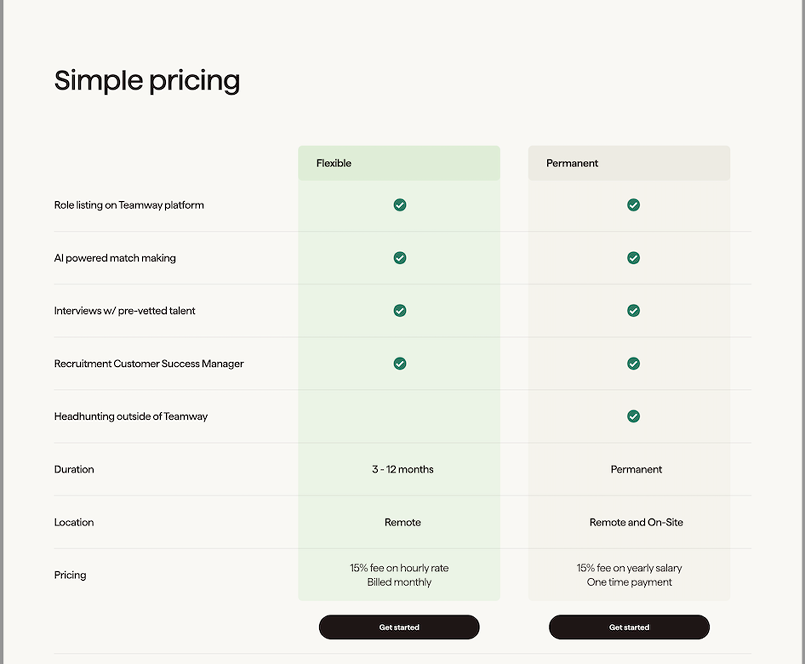Image resolution: width=805 pixels, height=672 pixels.
Task: Click the Simple pricing heading
Action: (147, 81)
